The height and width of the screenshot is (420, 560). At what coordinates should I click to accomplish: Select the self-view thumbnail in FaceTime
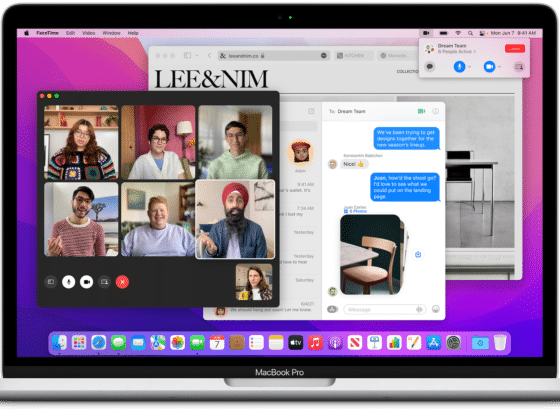pos(254,282)
